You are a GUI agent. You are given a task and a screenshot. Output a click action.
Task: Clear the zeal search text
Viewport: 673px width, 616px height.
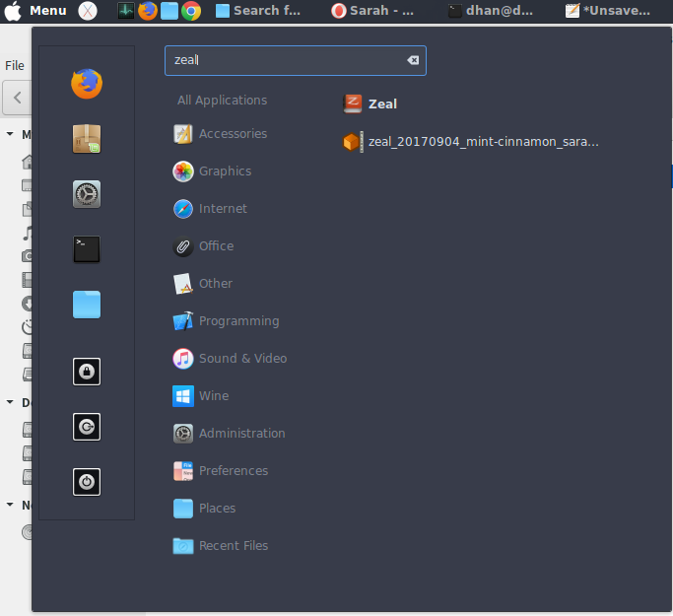413,60
